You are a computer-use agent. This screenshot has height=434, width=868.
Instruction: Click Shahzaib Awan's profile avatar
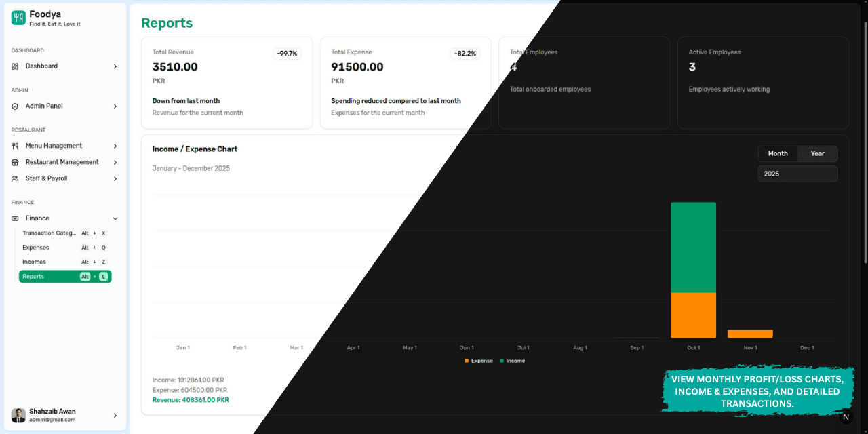pos(18,414)
